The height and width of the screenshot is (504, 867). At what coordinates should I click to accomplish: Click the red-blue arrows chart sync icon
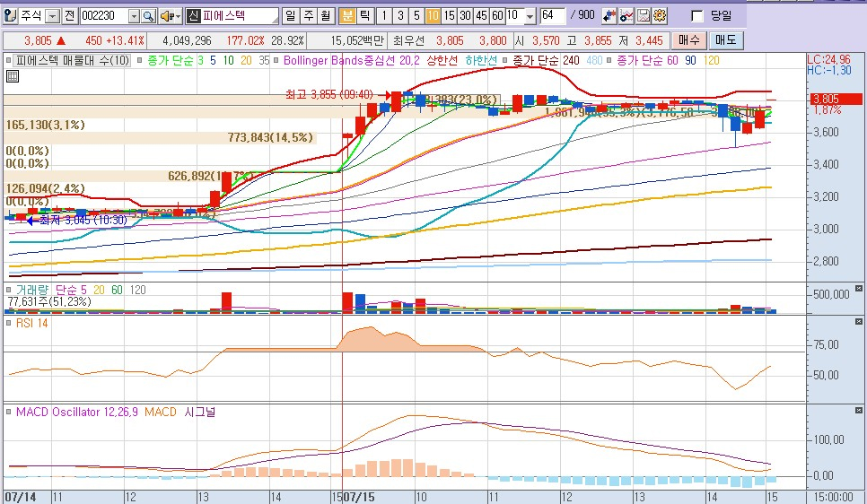point(610,16)
